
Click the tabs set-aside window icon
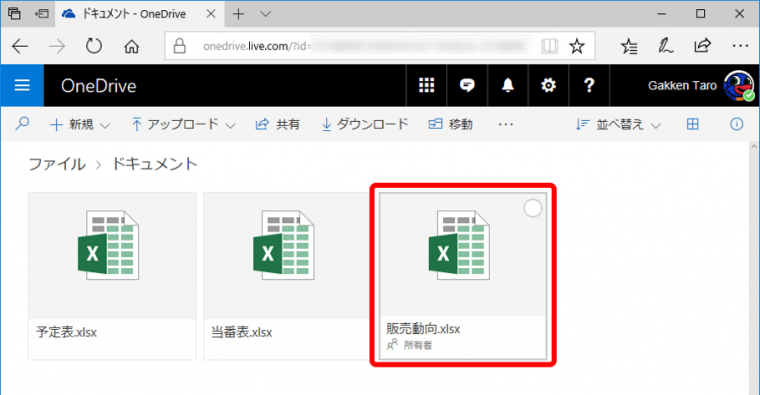click(x=15, y=14)
